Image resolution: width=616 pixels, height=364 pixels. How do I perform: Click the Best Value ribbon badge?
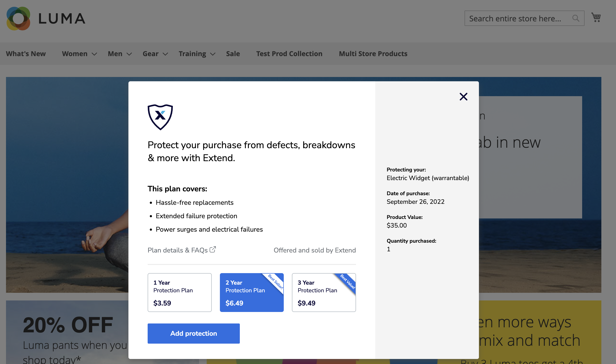tap(348, 282)
